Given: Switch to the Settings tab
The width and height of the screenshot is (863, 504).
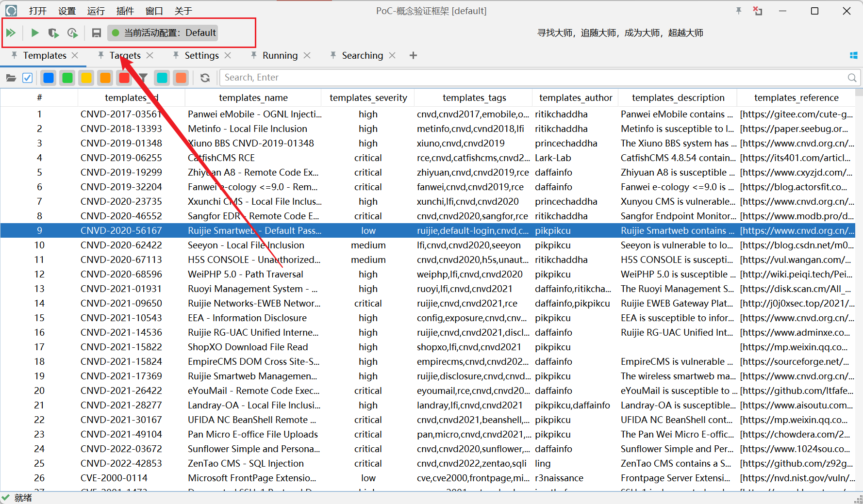Looking at the screenshot, I should point(201,56).
